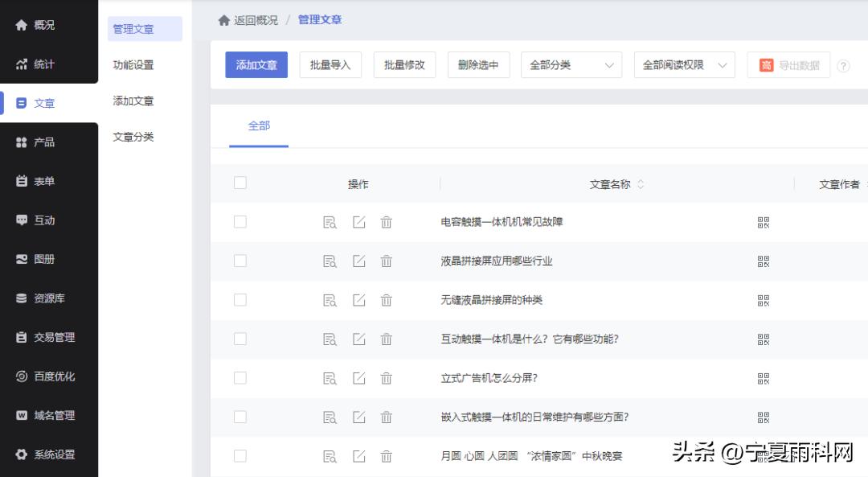The width and height of the screenshot is (868, 477).
Task: Sort articles using the 文章名称 sort arrows
Action: [x=640, y=183]
